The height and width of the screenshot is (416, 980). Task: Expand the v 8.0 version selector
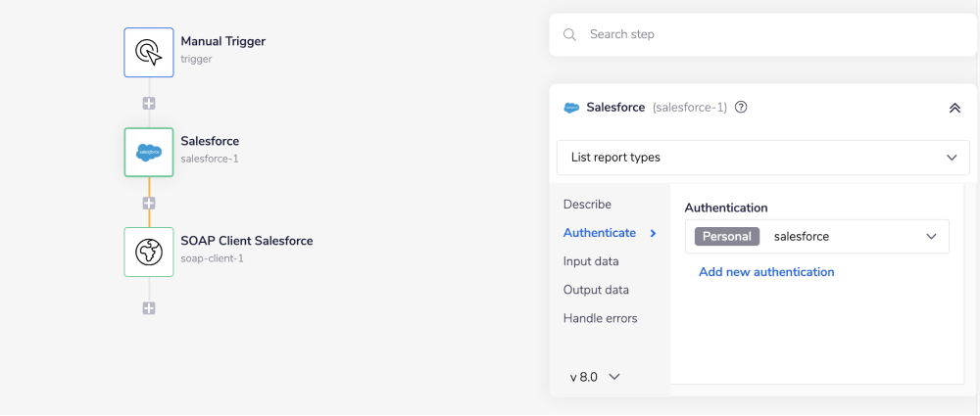(595, 377)
